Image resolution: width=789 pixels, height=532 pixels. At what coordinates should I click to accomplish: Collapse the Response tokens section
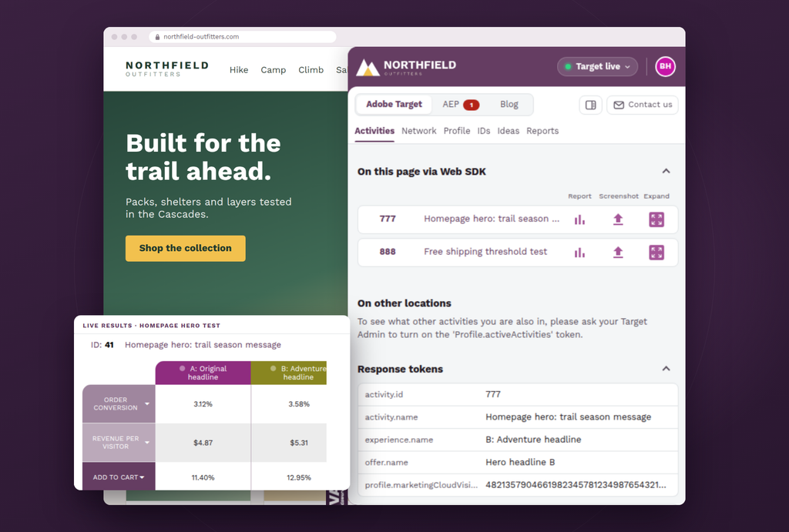pyautogui.click(x=666, y=369)
